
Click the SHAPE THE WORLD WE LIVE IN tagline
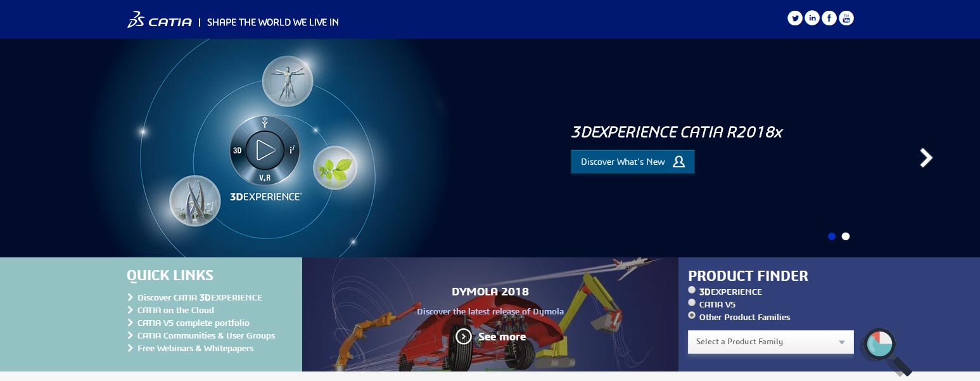coord(273,22)
